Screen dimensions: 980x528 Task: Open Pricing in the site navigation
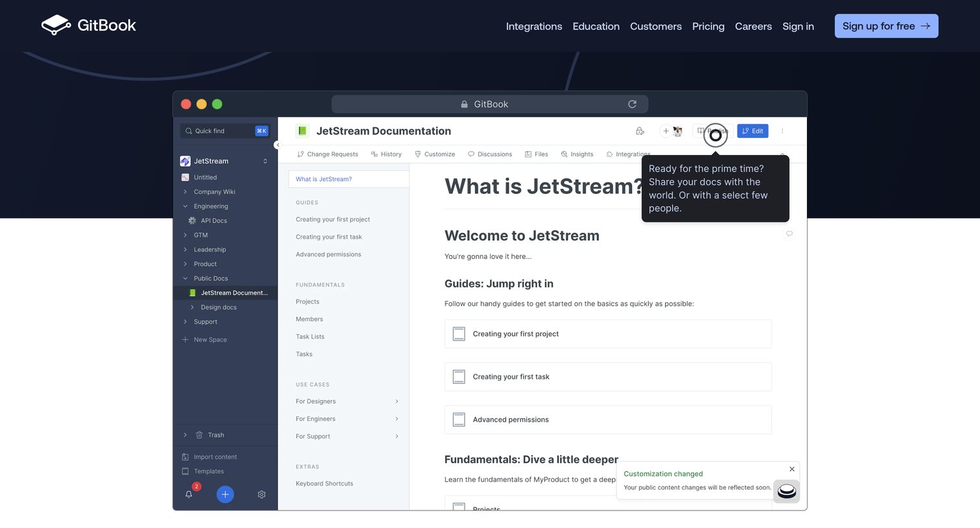(708, 26)
